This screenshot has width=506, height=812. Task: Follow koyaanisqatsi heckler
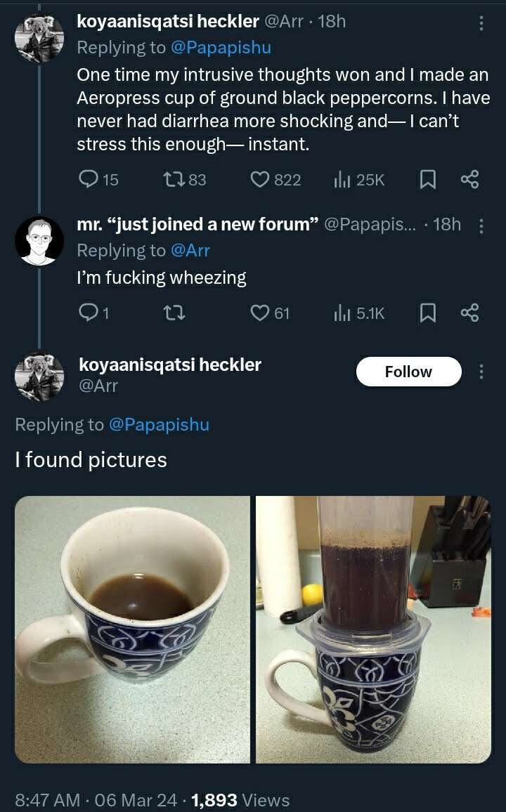[408, 372]
